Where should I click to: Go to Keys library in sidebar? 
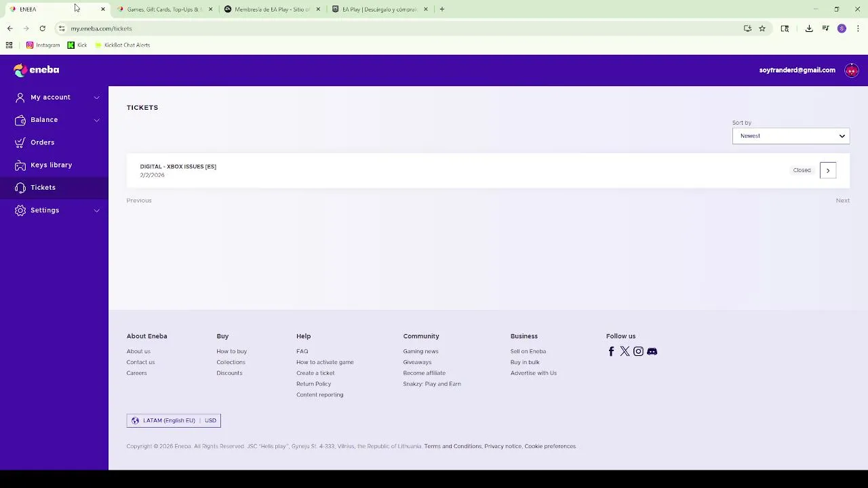coord(54,165)
